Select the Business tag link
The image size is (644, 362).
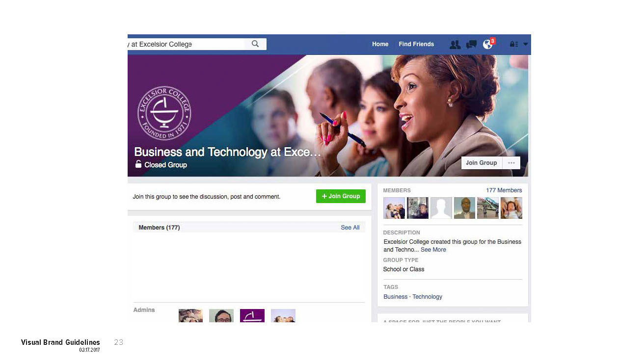tap(396, 297)
